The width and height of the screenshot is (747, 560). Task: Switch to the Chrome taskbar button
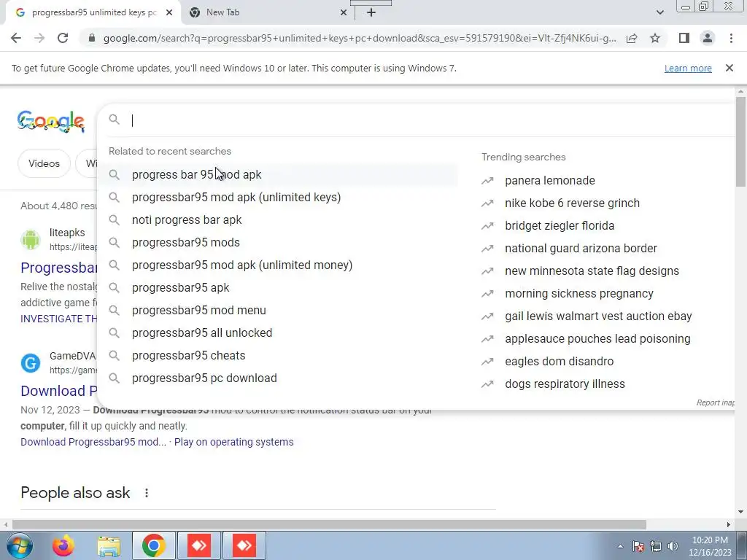click(153, 545)
